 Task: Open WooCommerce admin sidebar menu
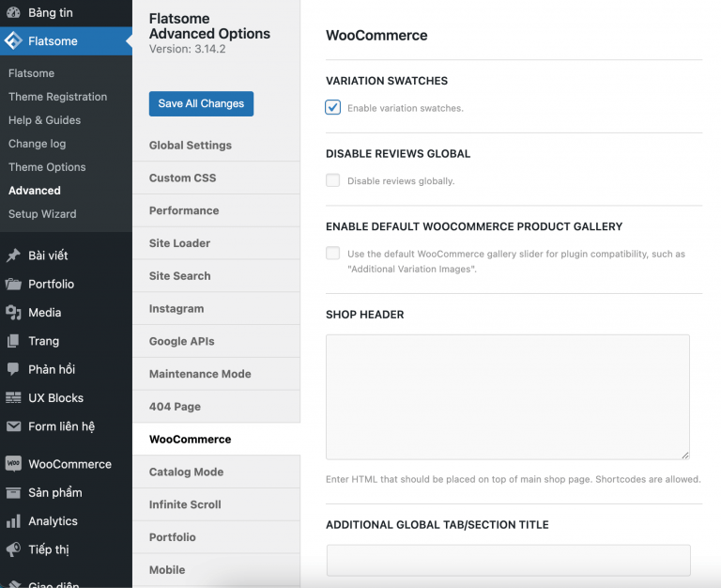click(69, 464)
